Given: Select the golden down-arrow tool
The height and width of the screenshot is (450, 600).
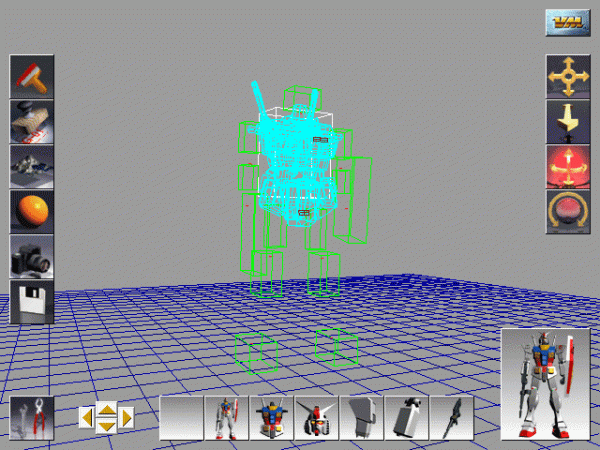Looking at the screenshot, I should pyautogui.click(x=568, y=122).
